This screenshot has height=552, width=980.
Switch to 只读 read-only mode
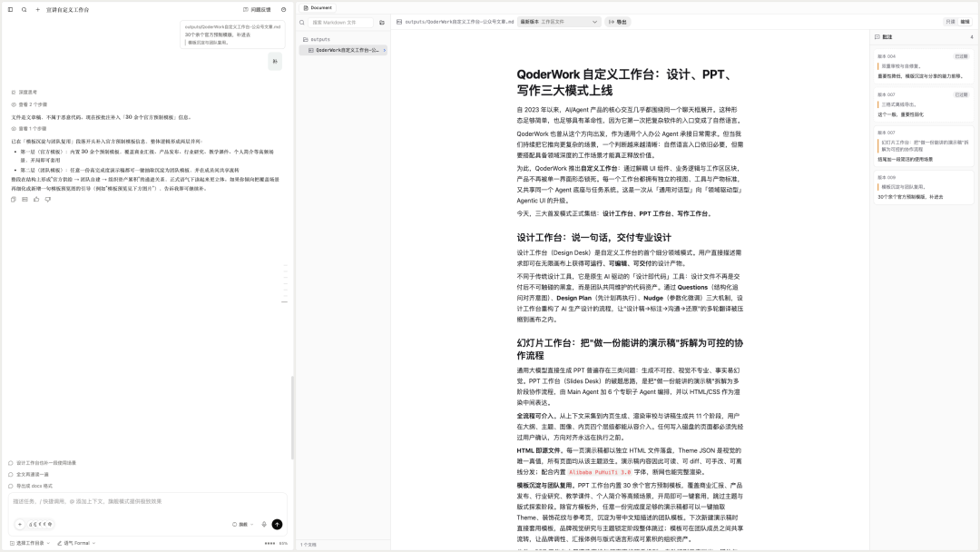951,22
